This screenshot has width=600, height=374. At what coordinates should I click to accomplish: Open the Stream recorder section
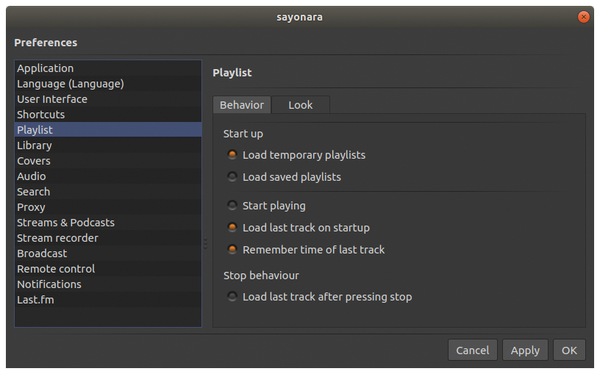[108, 238]
